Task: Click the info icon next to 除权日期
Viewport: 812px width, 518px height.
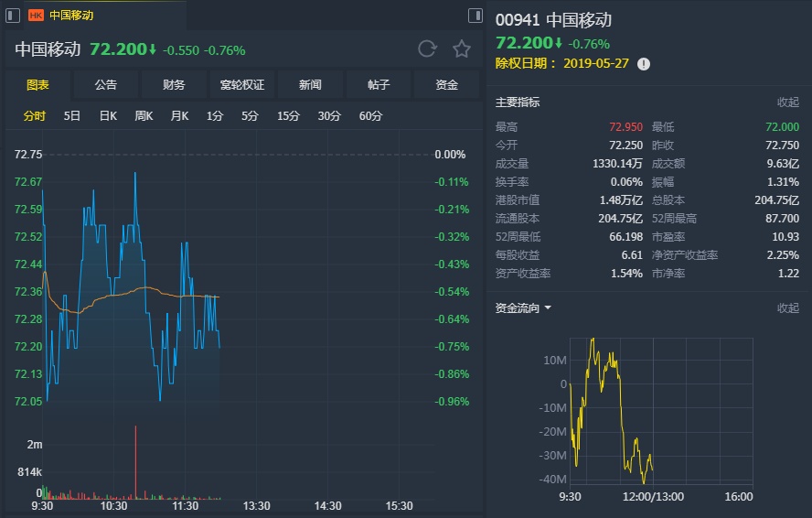Action: click(x=644, y=64)
